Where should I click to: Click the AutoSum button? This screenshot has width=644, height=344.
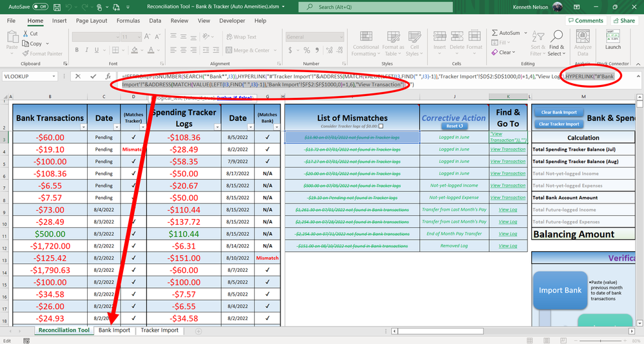click(x=505, y=33)
